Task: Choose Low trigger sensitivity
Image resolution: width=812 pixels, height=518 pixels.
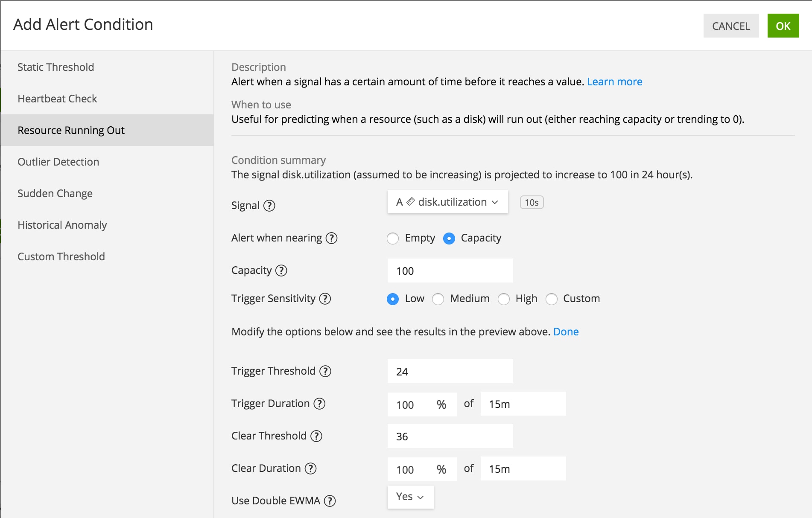Action: pos(393,299)
